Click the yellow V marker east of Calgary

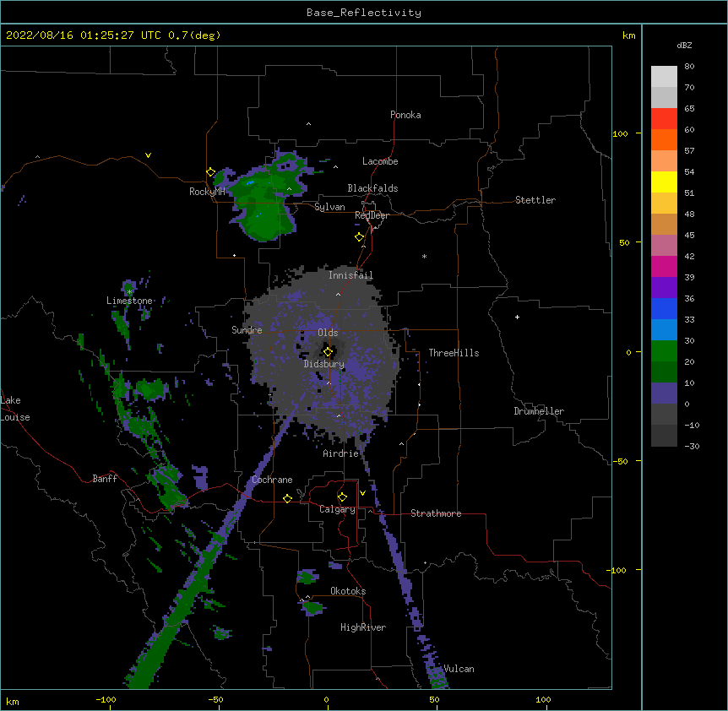[362, 493]
